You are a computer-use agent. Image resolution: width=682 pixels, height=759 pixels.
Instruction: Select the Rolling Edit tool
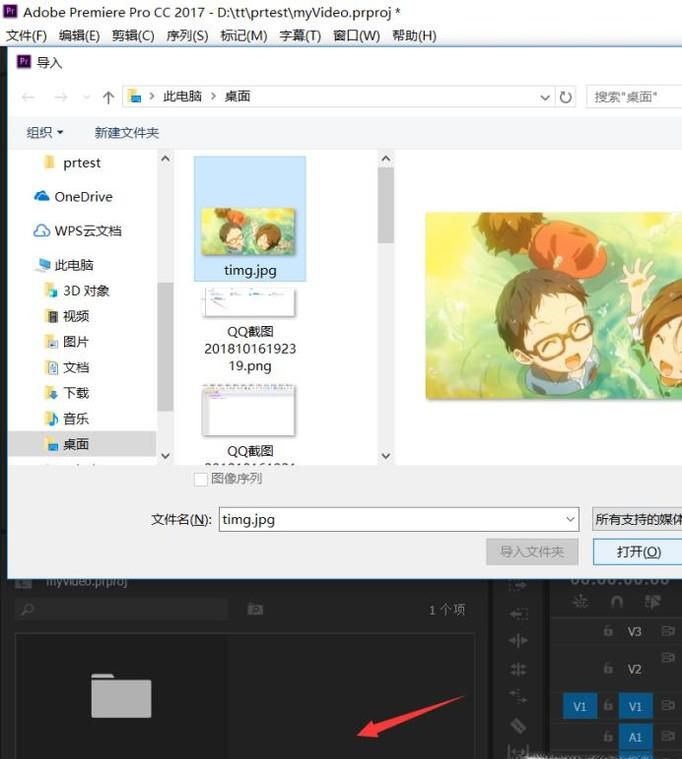[x=518, y=669]
